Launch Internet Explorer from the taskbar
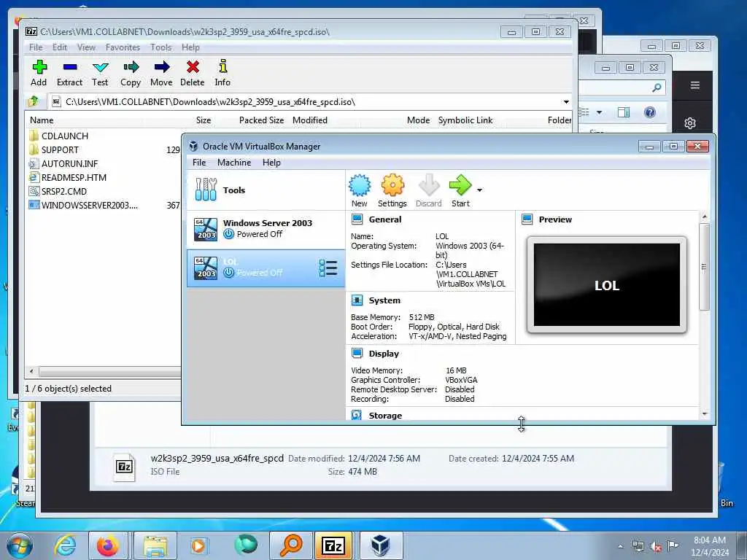The height and width of the screenshot is (560, 747). click(65, 545)
